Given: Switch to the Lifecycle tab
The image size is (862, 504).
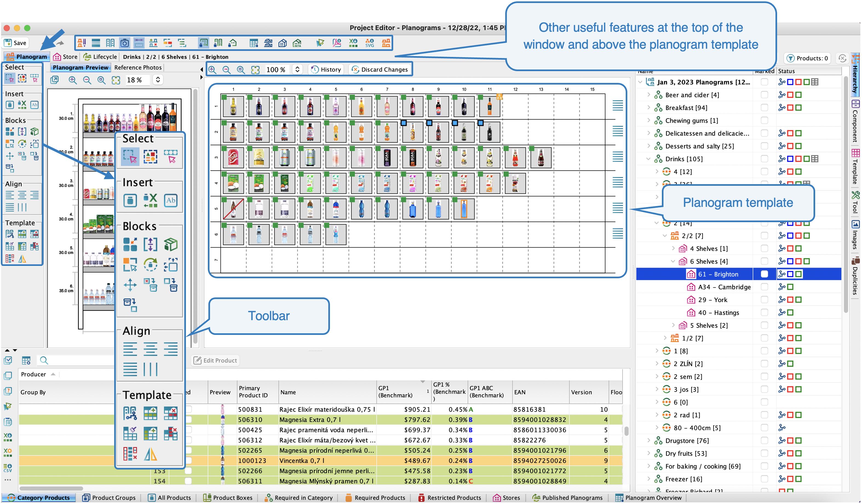Looking at the screenshot, I should pyautogui.click(x=100, y=57).
